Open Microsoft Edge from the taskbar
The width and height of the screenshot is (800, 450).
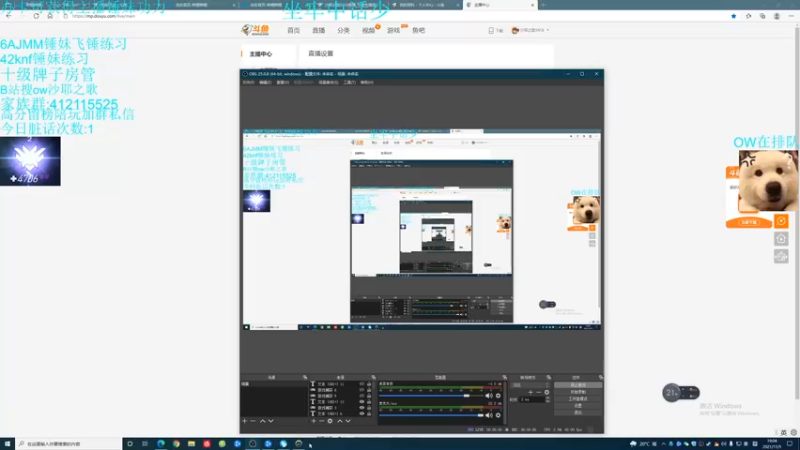(x=161, y=444)
